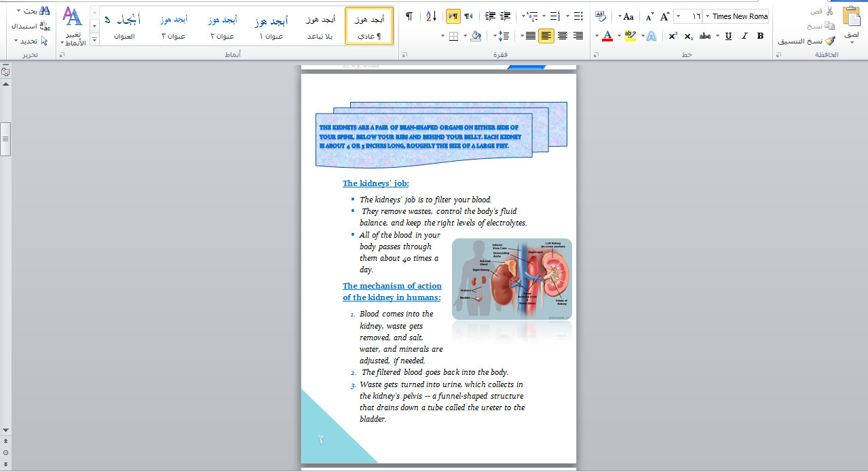
Task: Expand the Styles gallery More arrow
Action: tap(94, 41)
